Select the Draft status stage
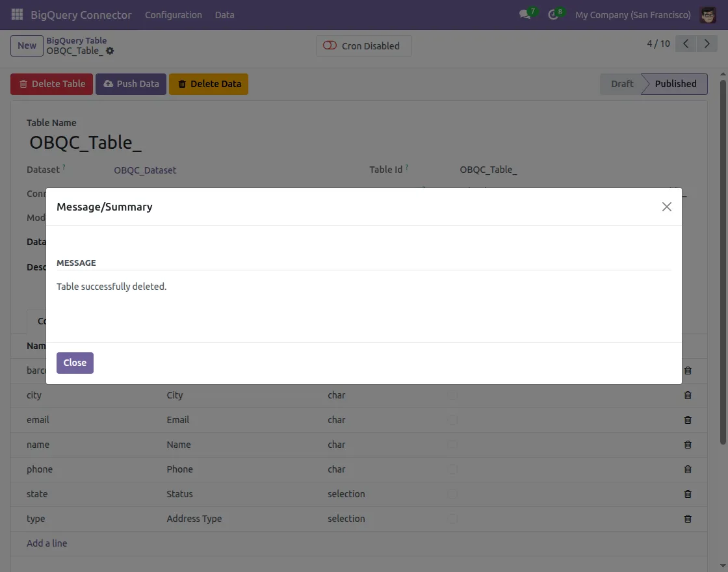The image size is (728, 572). point(621,84)
